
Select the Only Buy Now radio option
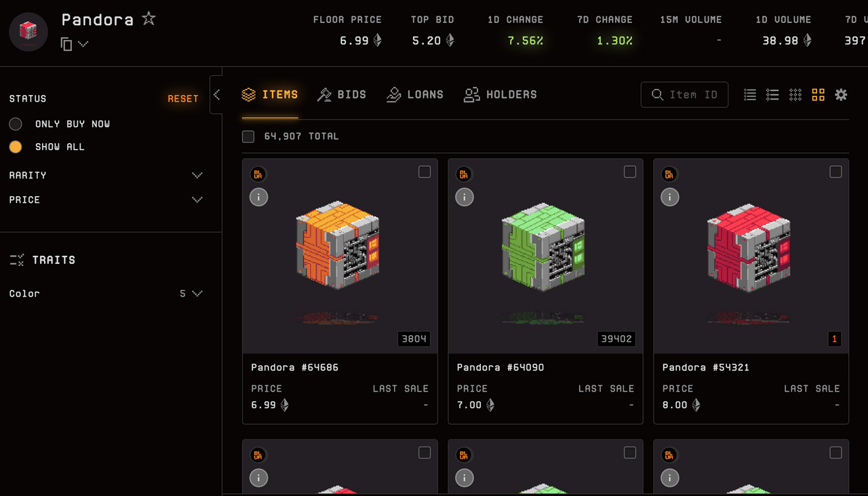(x=16, y=124)
